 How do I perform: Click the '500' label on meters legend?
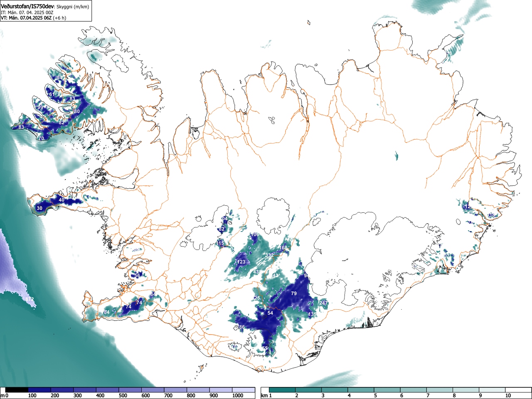coord(123,396)
